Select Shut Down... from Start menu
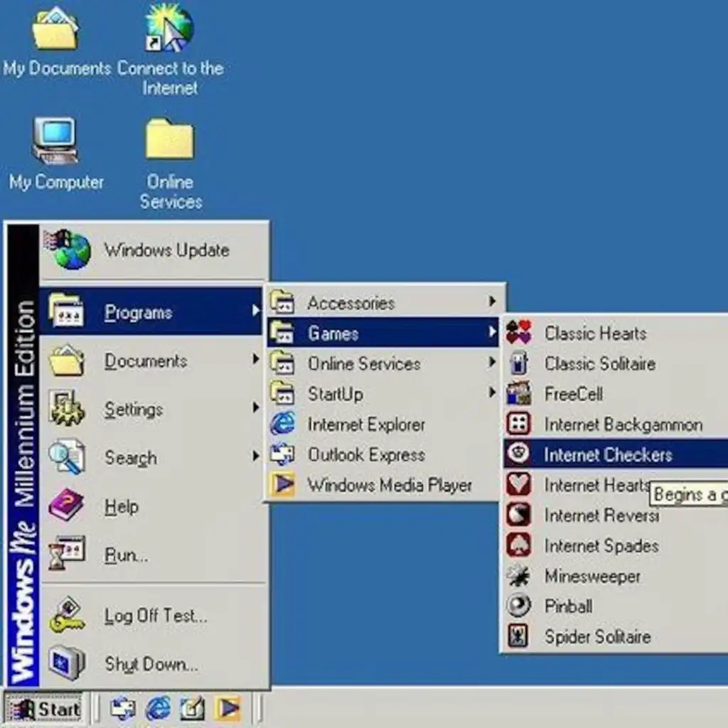The image size is (728, 728). pos(152,664)
